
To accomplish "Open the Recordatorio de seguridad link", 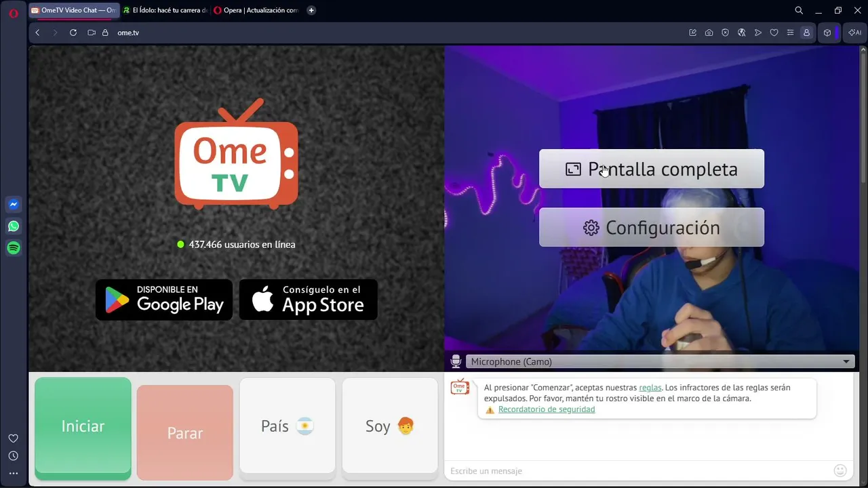I will click(547, 409).
